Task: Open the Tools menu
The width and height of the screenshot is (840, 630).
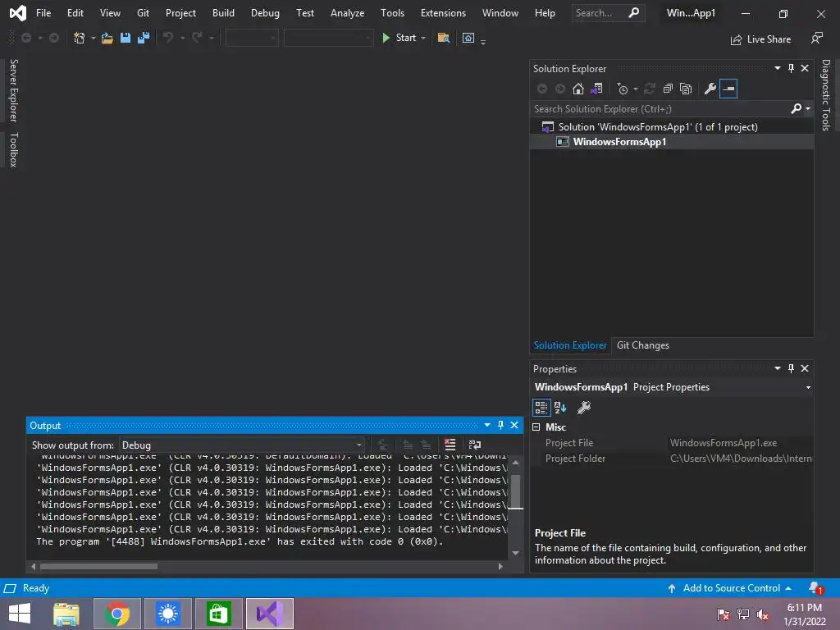Action: [x=392, y=13]
